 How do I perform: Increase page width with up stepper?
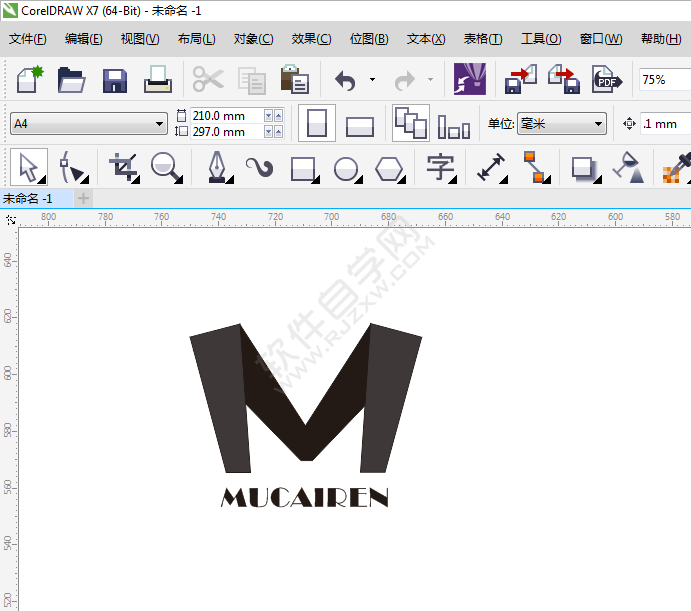coord(279,116)
